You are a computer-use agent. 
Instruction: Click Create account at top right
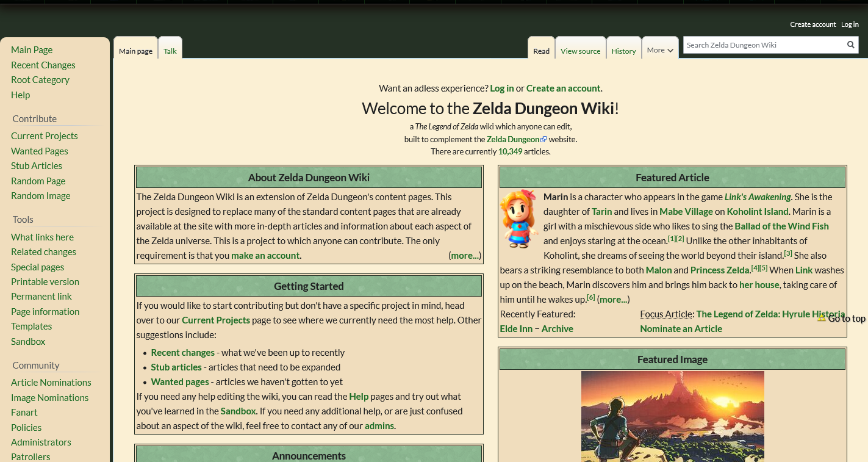tap(812, 24)
